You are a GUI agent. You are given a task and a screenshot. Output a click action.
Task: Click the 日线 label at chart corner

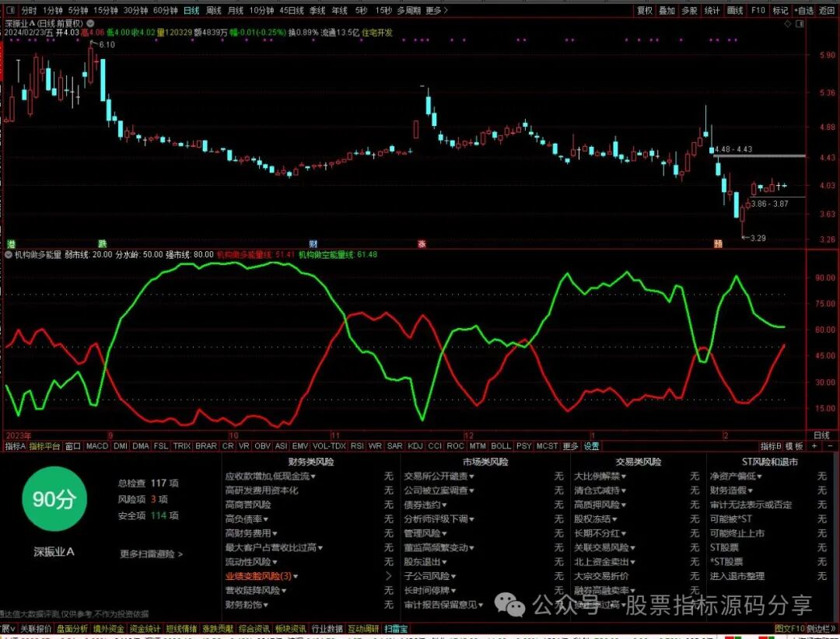[x=821, y=435]
